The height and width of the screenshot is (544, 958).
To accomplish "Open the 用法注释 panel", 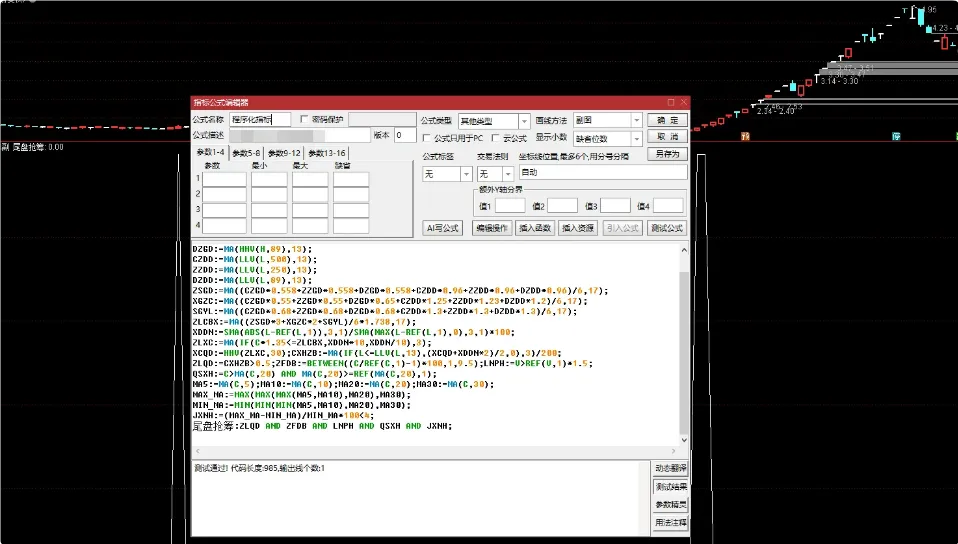I will click(x=671, y=523).
